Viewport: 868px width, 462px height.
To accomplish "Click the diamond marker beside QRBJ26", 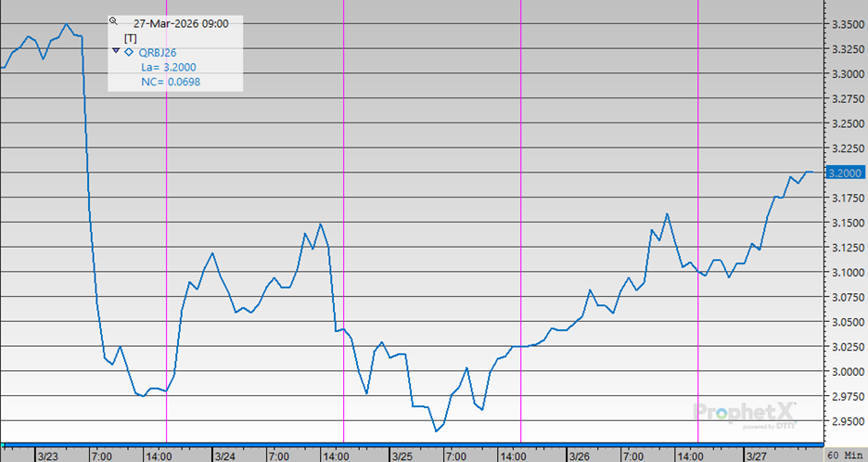I will [x=129, y=52].
